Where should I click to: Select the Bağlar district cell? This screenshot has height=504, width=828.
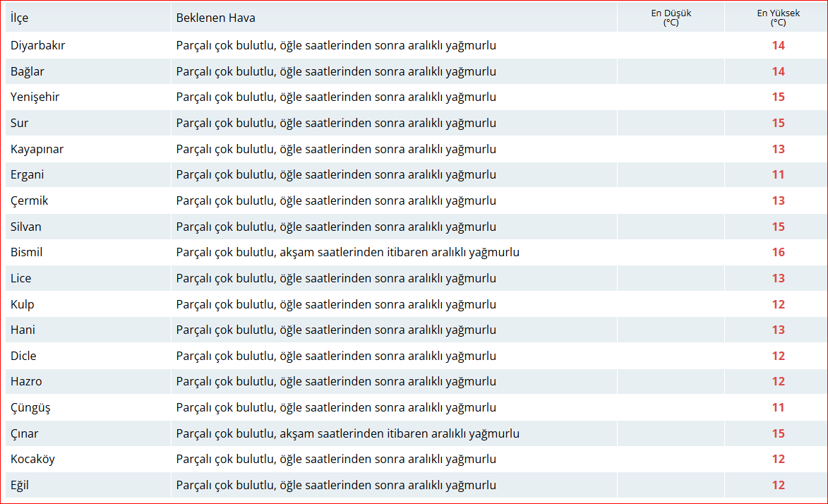[x=28, y=71]
